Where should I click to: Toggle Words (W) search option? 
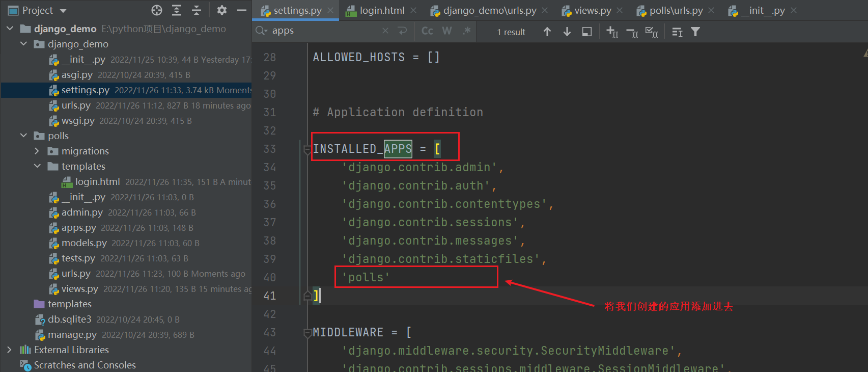pyautogui.click(x=447, y=31)
